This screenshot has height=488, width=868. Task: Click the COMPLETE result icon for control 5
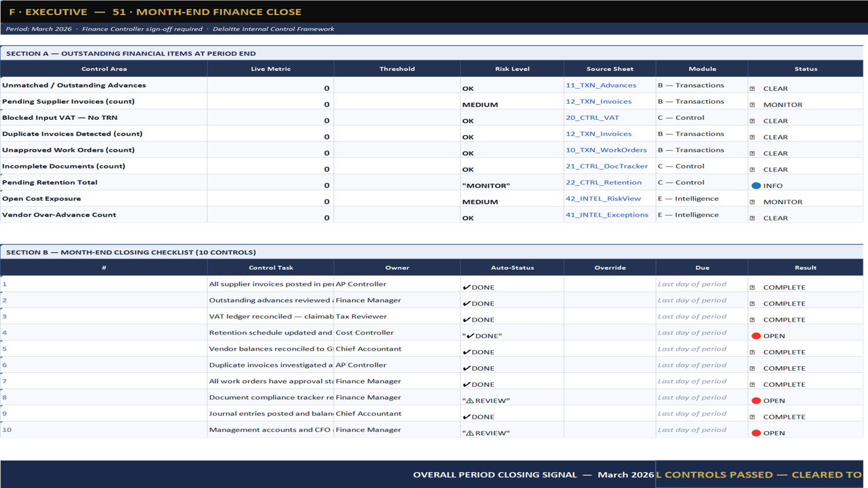(x=752, y=353)
